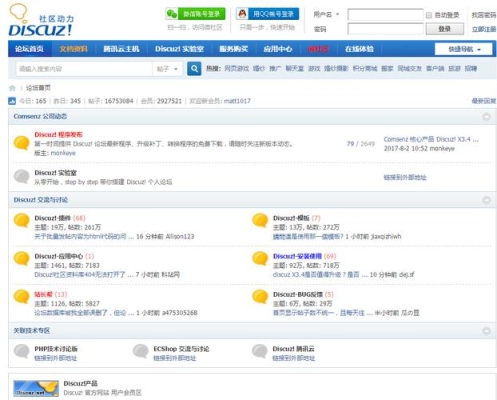This screenshot has width=497, height=400.
Task: Open the 立即注册 link
Action: pyautogui.click(x=484, y=29)
